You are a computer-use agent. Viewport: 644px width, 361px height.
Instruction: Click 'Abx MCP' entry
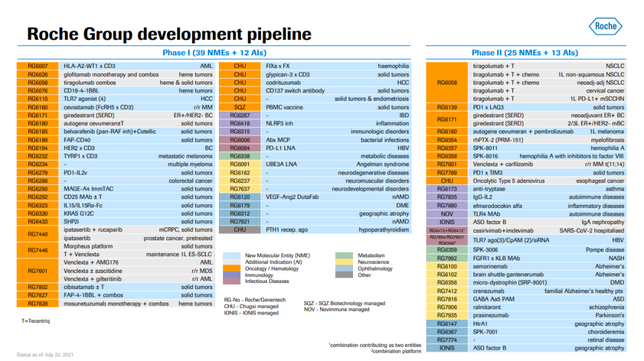[278, 140]
